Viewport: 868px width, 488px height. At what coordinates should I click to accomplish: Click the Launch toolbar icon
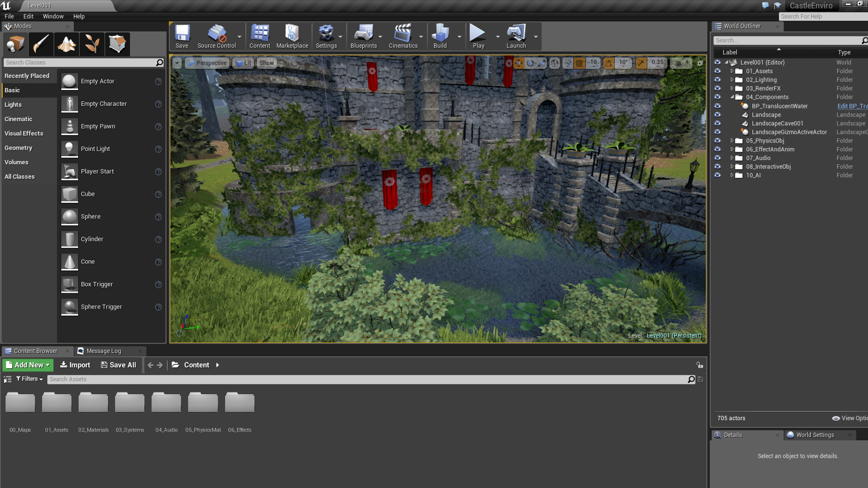[x=516, y=36]
